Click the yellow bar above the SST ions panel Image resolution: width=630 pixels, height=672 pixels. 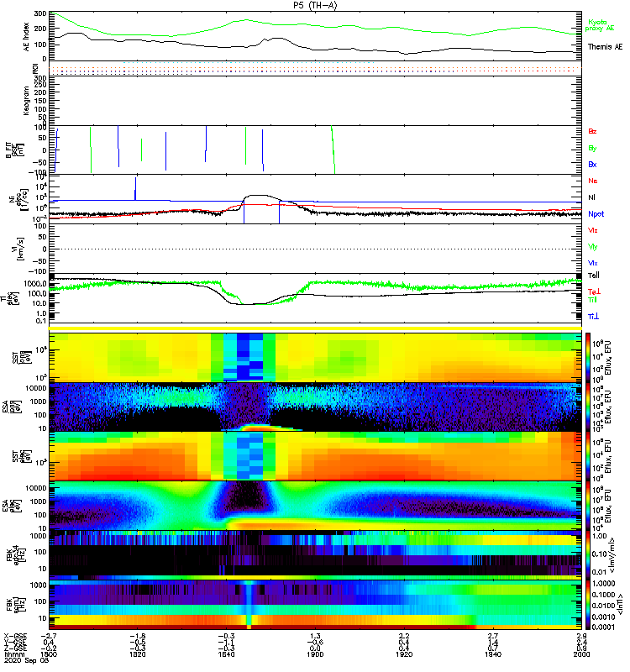[315, 328]
